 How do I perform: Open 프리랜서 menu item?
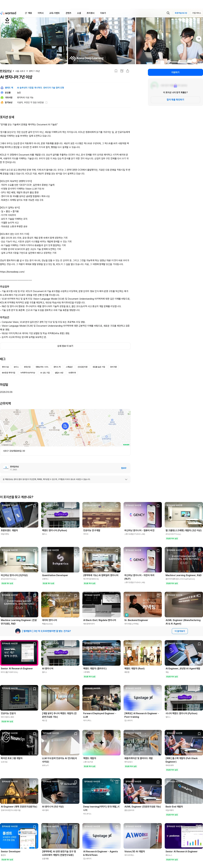click(91, 13)
